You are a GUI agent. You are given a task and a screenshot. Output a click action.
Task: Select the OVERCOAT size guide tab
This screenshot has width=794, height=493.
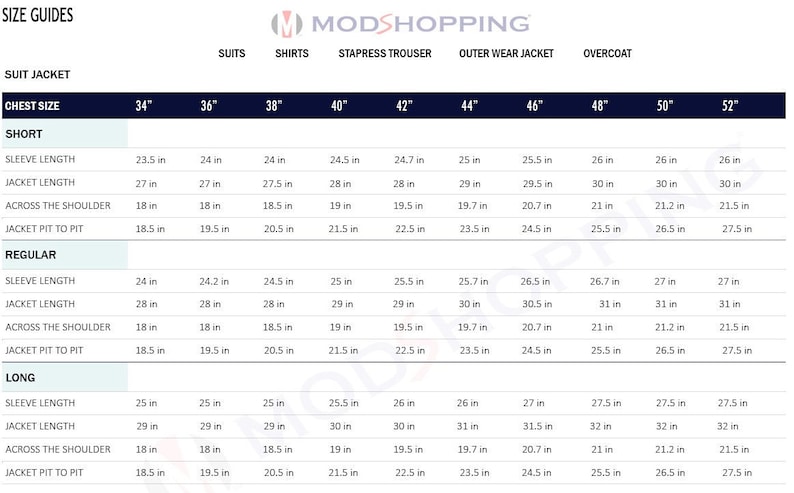click(607, 53)
